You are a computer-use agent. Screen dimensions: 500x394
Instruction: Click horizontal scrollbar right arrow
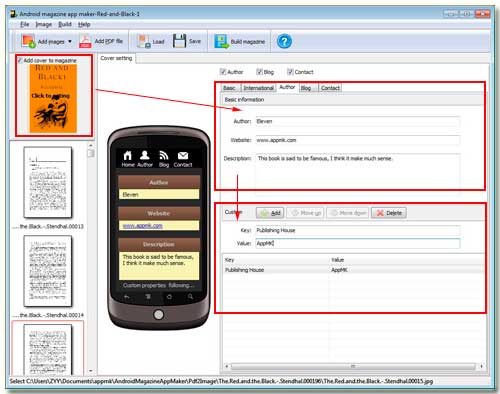click(x=481, y=366)
